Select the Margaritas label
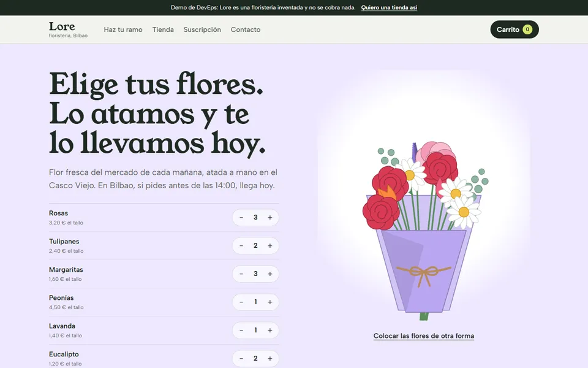 tap(66, 270)
